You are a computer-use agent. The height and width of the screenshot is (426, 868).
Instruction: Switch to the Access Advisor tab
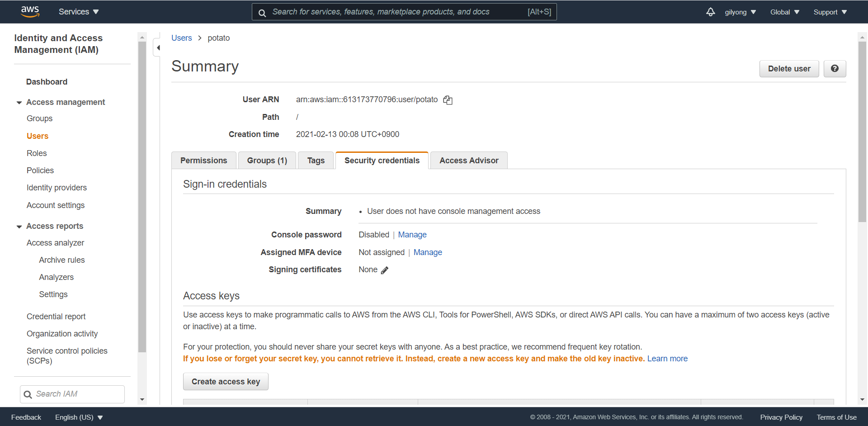pyautogui.click(x=469, y=161)
